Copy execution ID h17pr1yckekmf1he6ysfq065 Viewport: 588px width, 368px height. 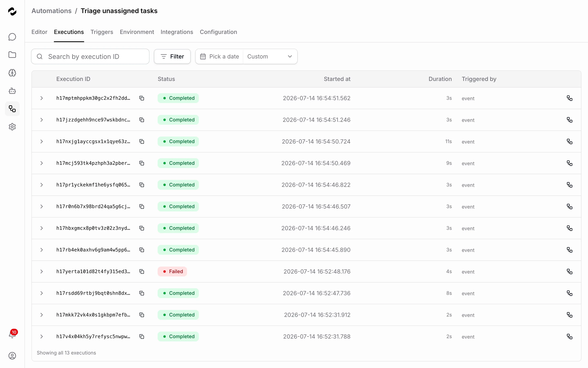click(142, 185)
